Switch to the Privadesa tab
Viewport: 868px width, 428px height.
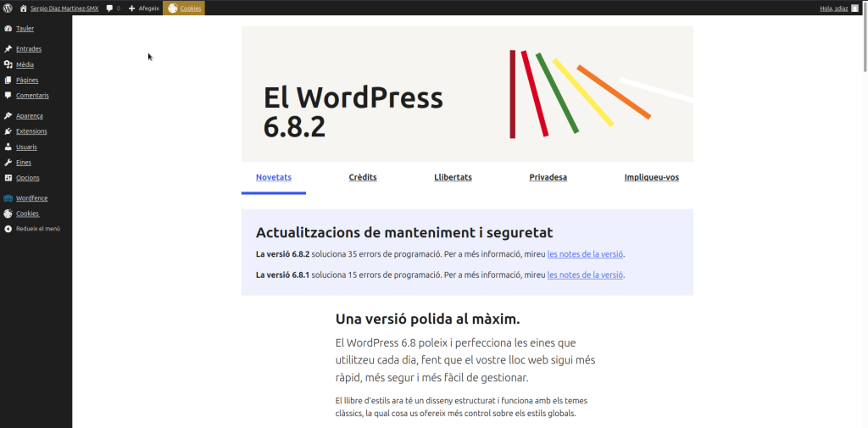click(x=548, y=178)
